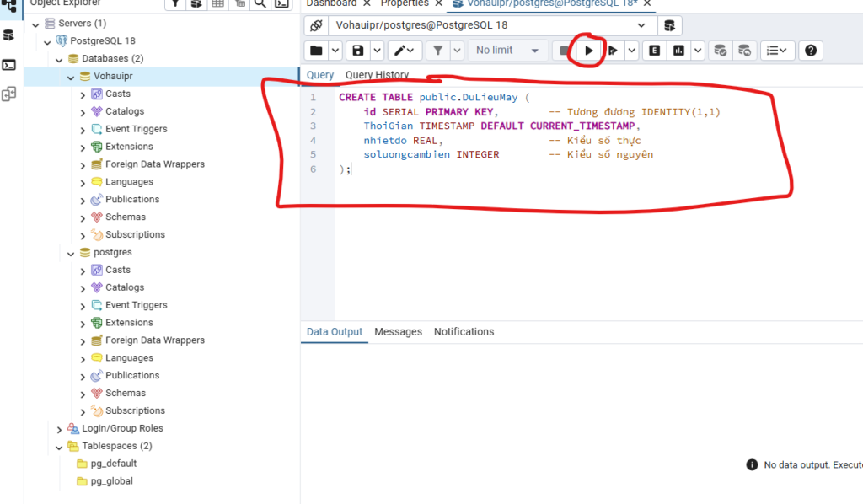Expand Schemas under Vohauipr database
This screenshot has width=863, height=504.
click(83, 217)
